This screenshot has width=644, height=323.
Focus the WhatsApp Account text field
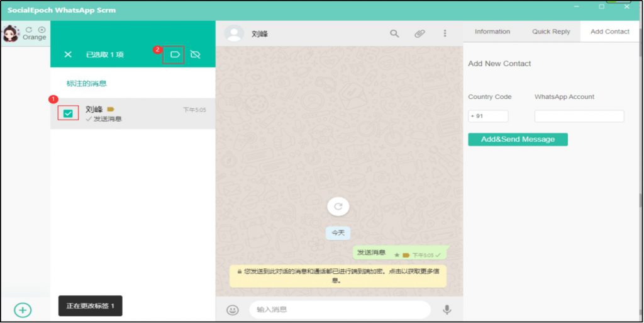[x=579, y=116]
